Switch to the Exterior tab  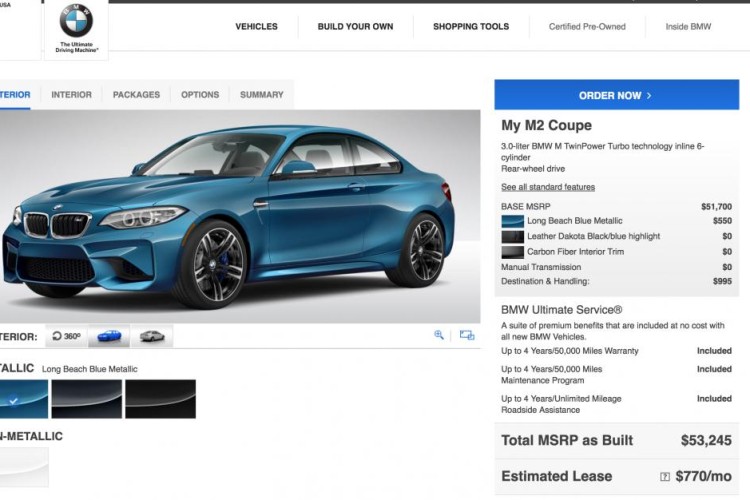15,95
